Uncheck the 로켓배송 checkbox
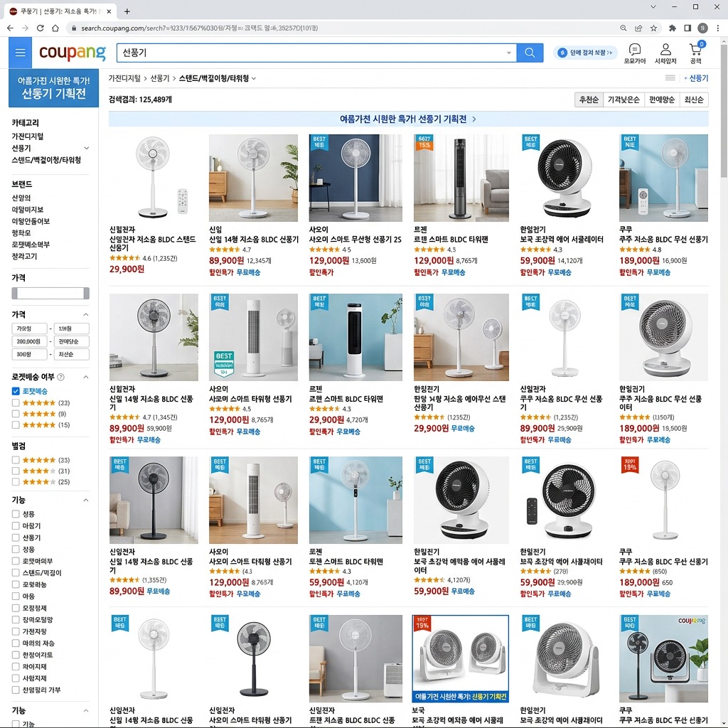Image resolution: width=728 pixels, height=728 pixels. click(x=16, y=391)
